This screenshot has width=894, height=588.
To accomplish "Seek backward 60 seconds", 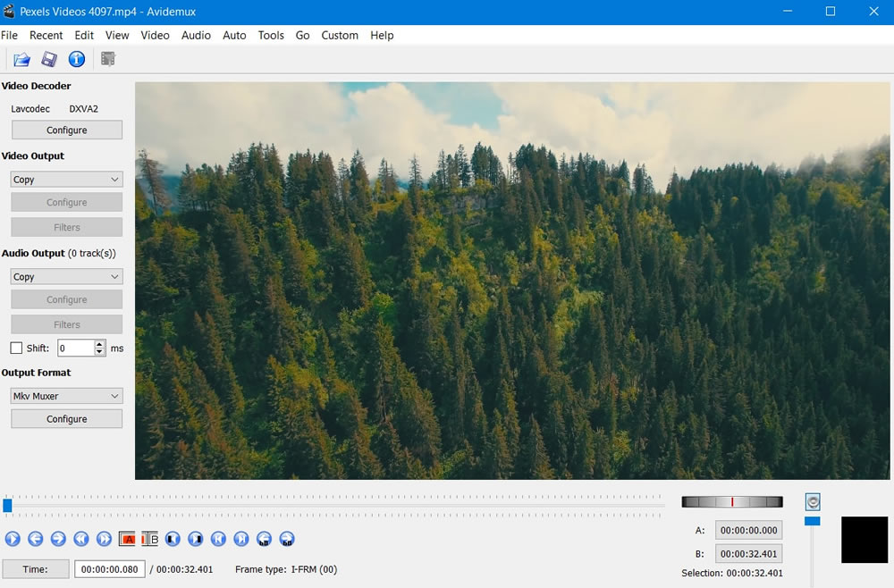I will tap(264, 539).
